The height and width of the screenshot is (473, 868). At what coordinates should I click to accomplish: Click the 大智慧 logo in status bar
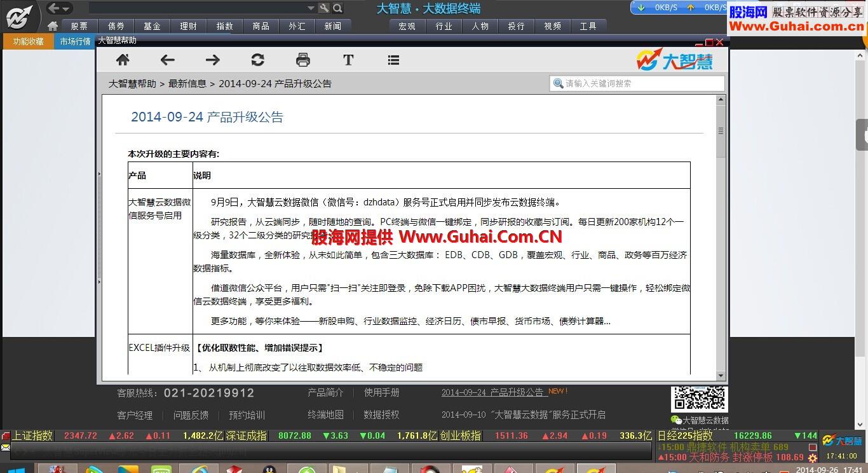[x=843, y=441]
